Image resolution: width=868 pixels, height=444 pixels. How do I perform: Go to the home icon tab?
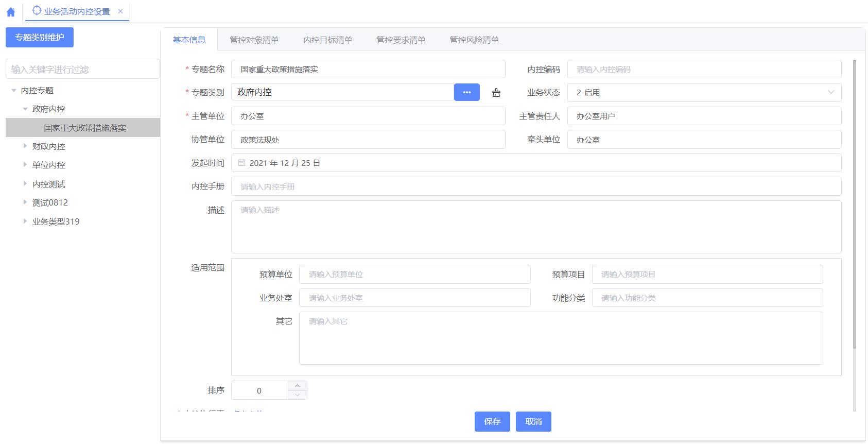(11, 12)
